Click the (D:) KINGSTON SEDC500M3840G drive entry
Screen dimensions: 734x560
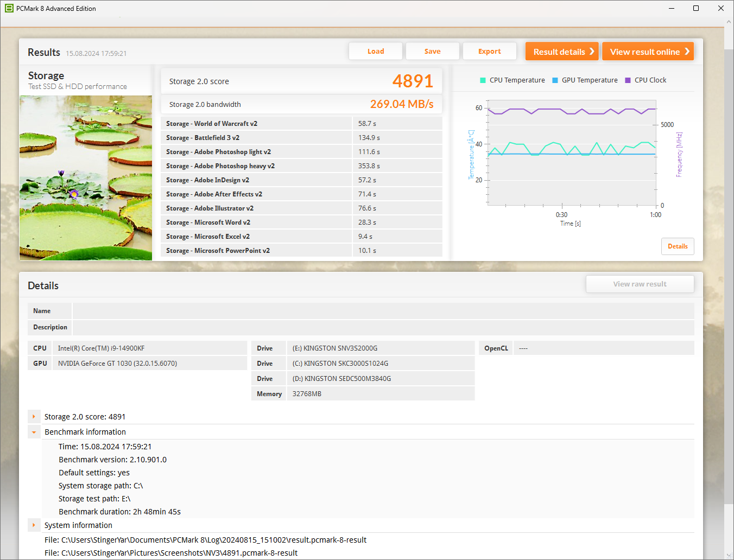[x=342, y=379]
